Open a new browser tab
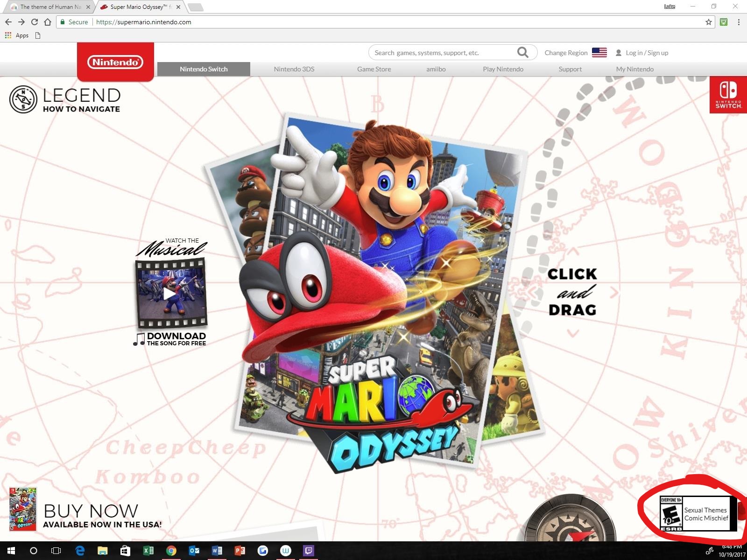 coord(196,7)
